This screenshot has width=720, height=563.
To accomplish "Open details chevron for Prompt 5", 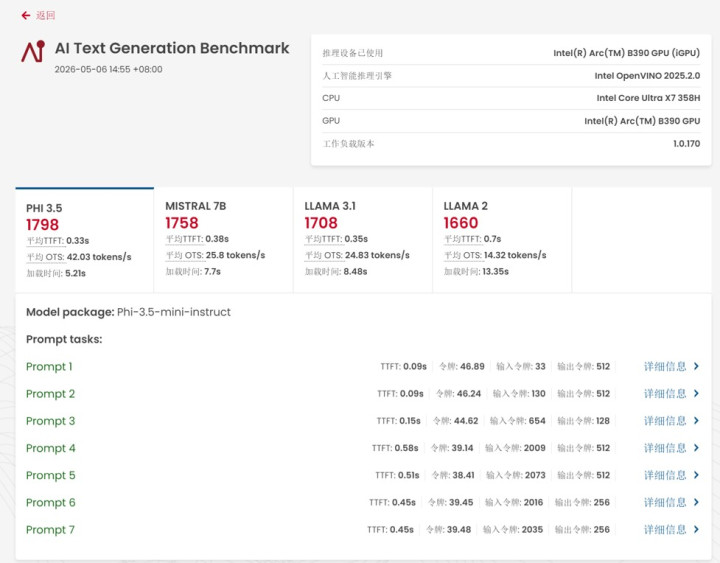I will (696, 475).
